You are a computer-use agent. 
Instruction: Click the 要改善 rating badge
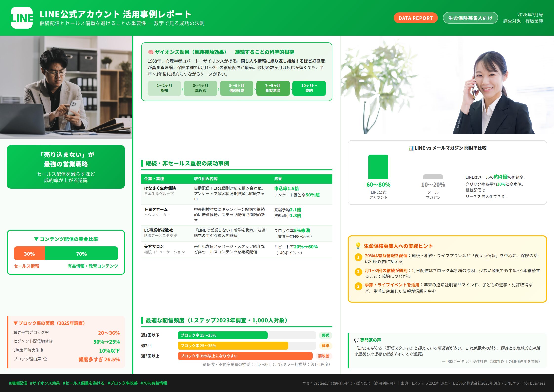coord(324,356)
